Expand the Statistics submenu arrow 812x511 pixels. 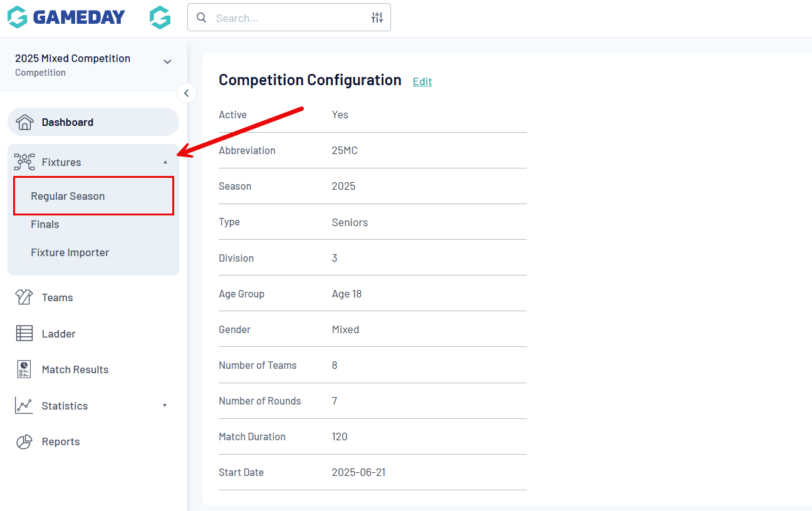[x=165, y=406]
